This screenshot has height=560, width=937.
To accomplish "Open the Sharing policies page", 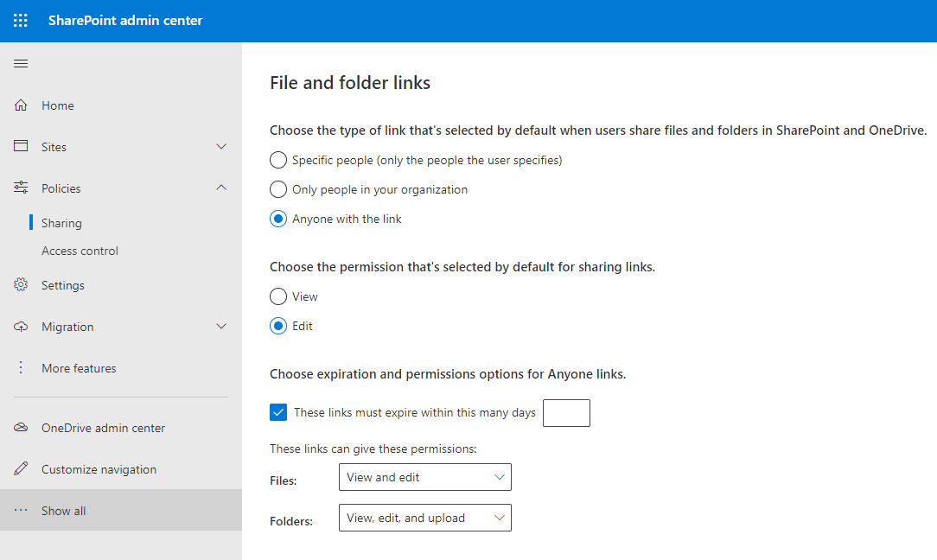I will (61, 223).
